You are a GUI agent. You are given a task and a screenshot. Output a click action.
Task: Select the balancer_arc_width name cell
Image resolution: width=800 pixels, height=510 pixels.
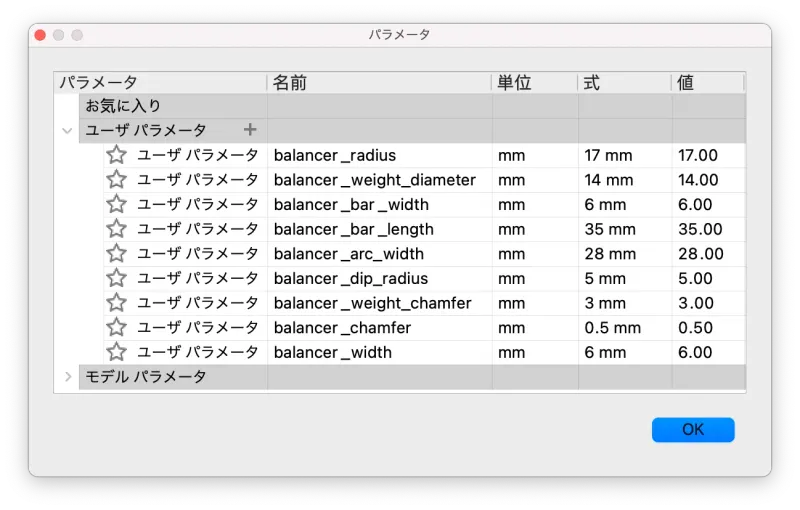[x=380, y=253]
